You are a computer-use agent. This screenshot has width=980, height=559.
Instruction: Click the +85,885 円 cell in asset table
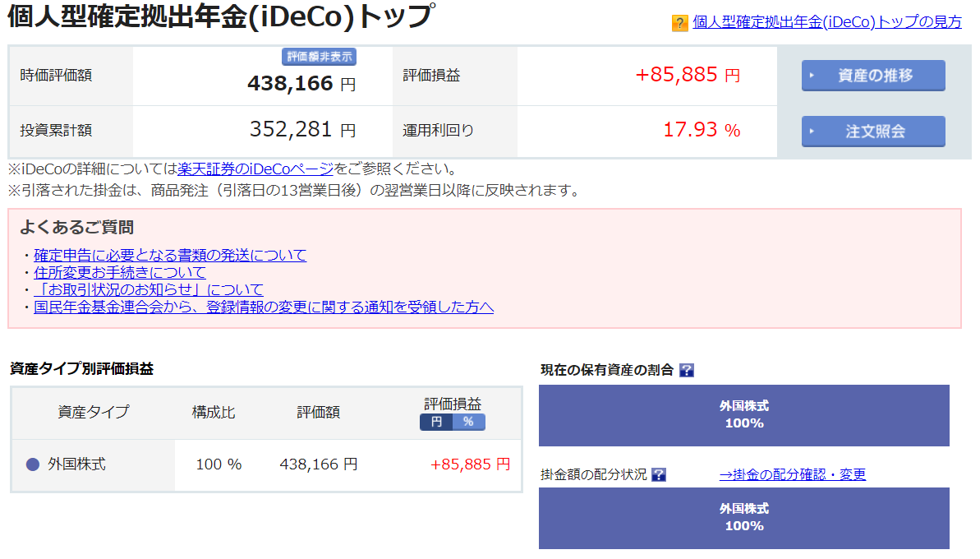(x=470, y=464)
